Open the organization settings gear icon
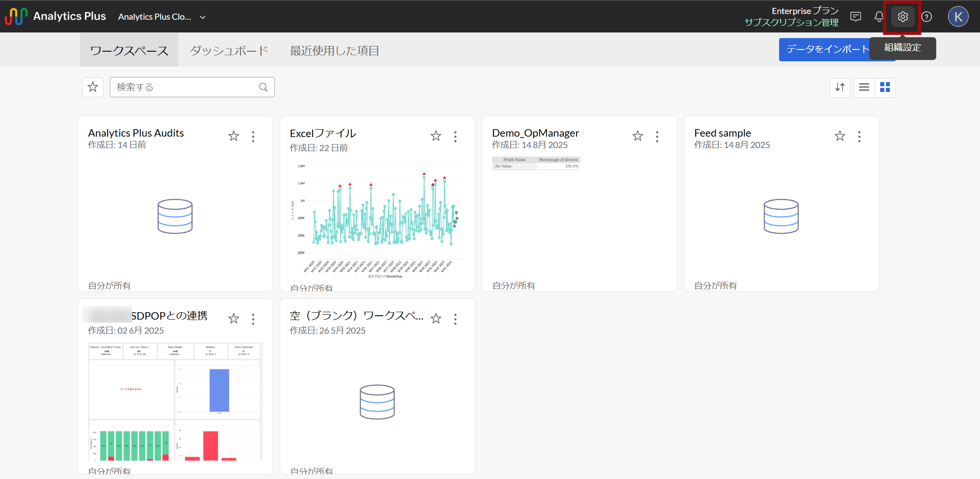The image size is (980, 479). pos(903,17)
